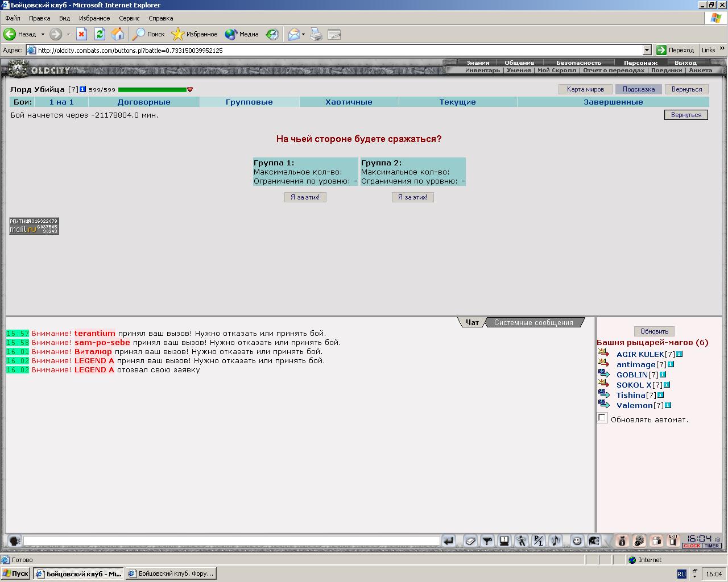Viewport: 728px width, 582px height.
Task: Click info icon next to Лорд Убийца
Action: [x=82, y=89]
